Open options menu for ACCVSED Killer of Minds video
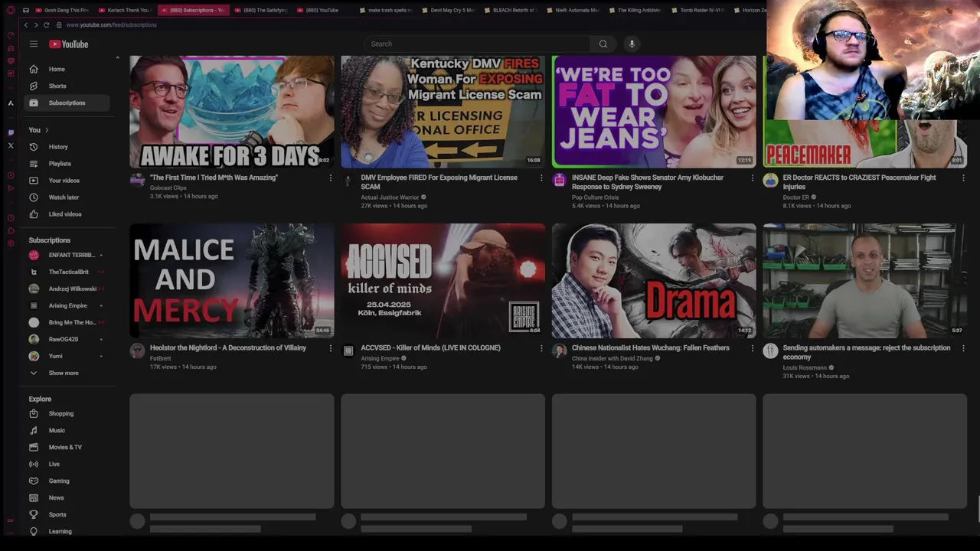Screen dimensions: 980x551 [541, 348]
